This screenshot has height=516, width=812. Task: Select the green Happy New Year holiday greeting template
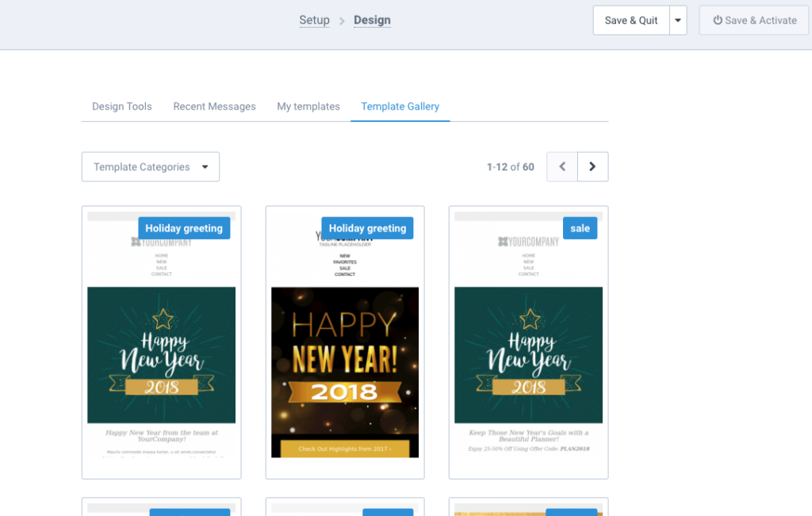[162, 342]
